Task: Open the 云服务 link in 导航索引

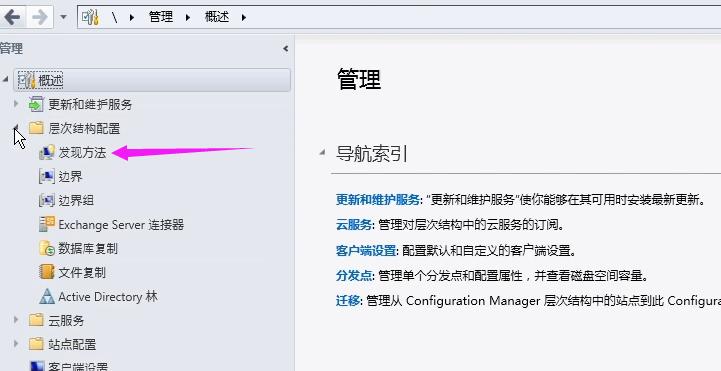Action: pyautogui.click(x=354, y=225)
